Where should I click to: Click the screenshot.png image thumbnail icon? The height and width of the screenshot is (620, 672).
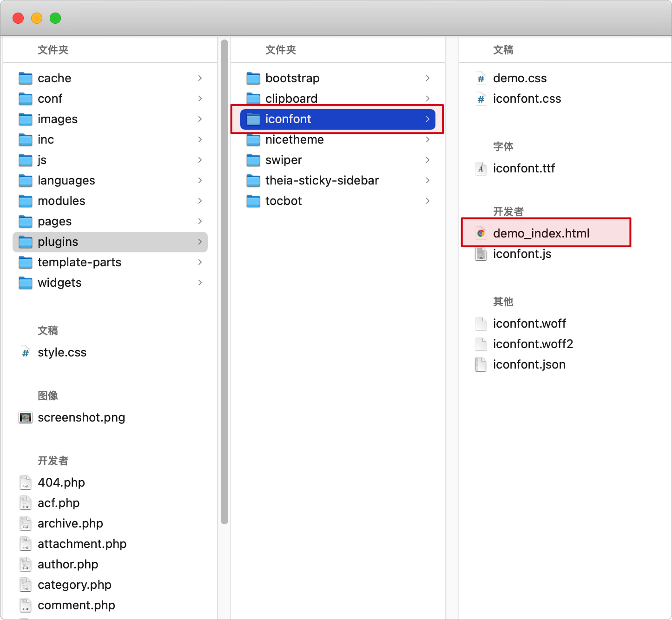pyautogui.click(x=26, y=417)
